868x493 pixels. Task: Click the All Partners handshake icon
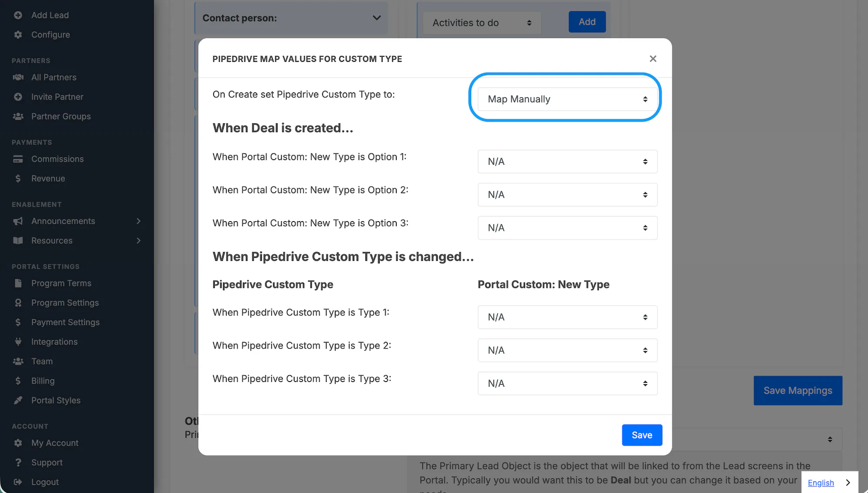[x=18, y=77]
